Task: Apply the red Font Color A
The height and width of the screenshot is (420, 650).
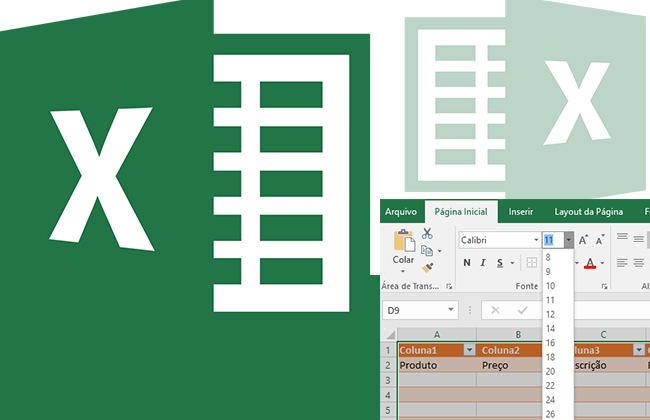Action: tap(590, 263)
